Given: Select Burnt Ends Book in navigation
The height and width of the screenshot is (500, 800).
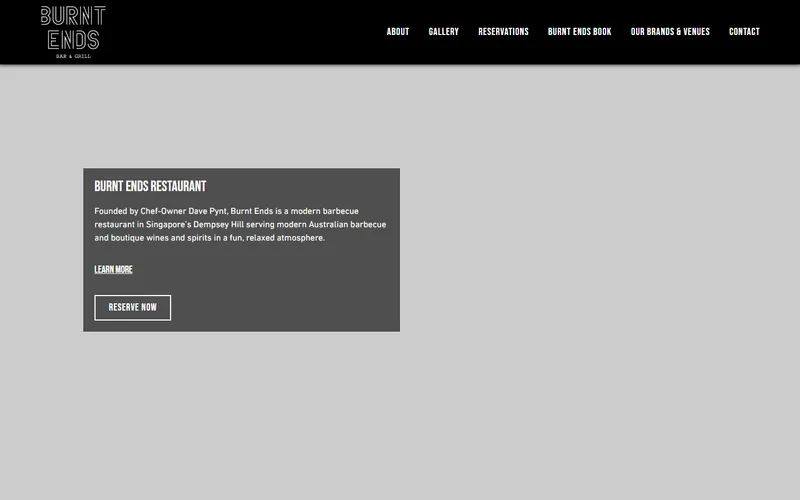Looking at the screenshot, I should 580,32.
